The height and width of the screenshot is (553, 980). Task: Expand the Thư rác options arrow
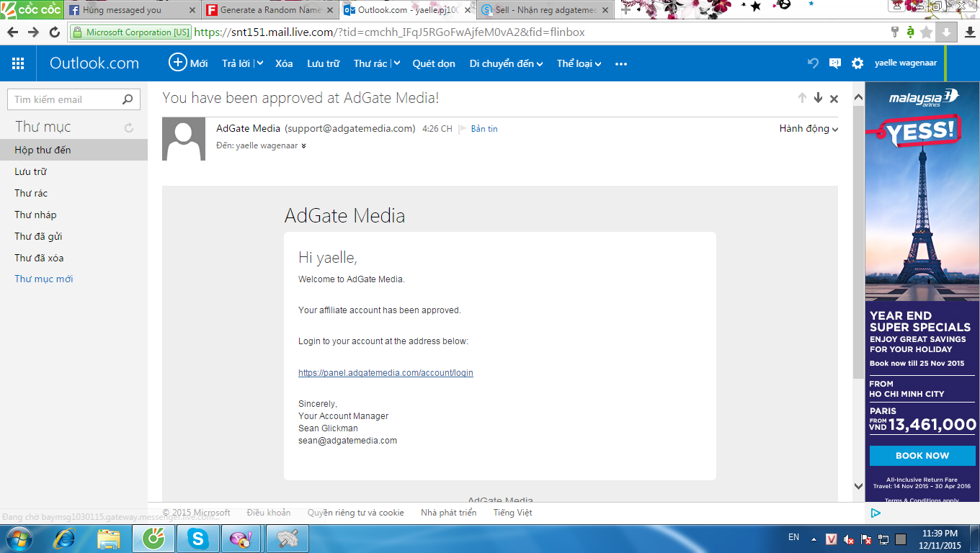(x=396, y=63)
